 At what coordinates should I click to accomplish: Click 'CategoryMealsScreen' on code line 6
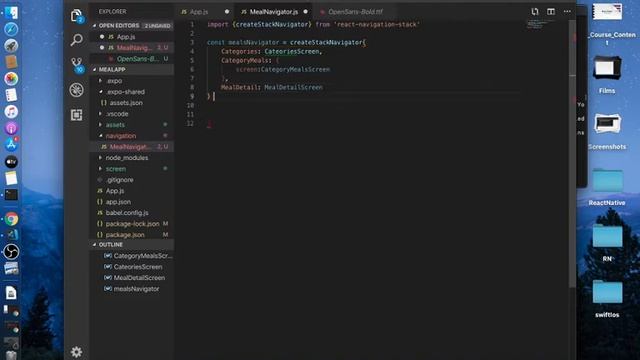[x=296, y=69]
